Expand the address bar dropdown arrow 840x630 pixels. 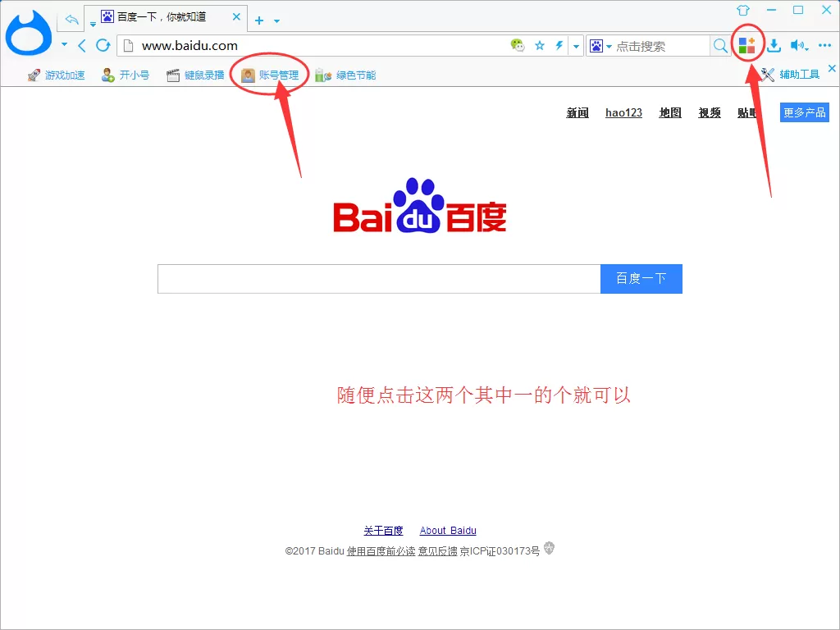point(576,47)
